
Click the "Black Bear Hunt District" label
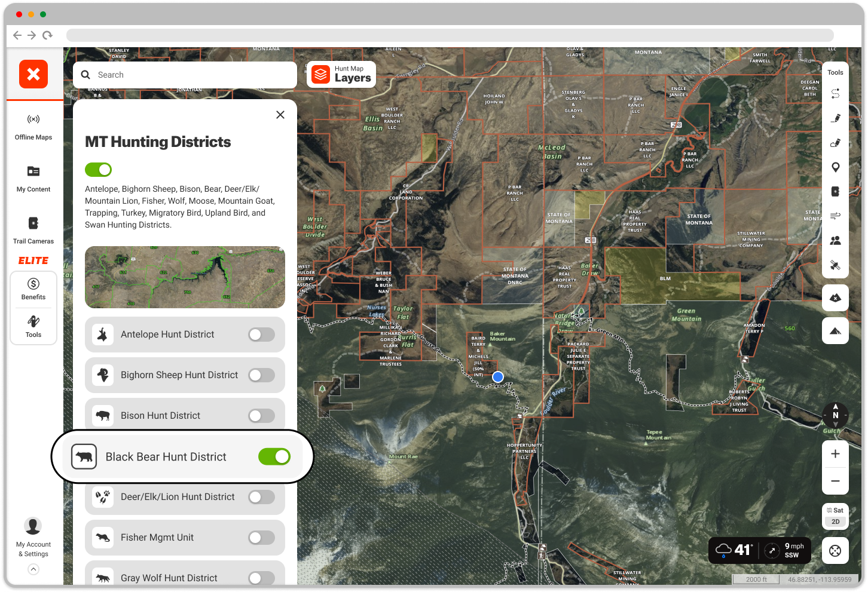coord(166,457)
